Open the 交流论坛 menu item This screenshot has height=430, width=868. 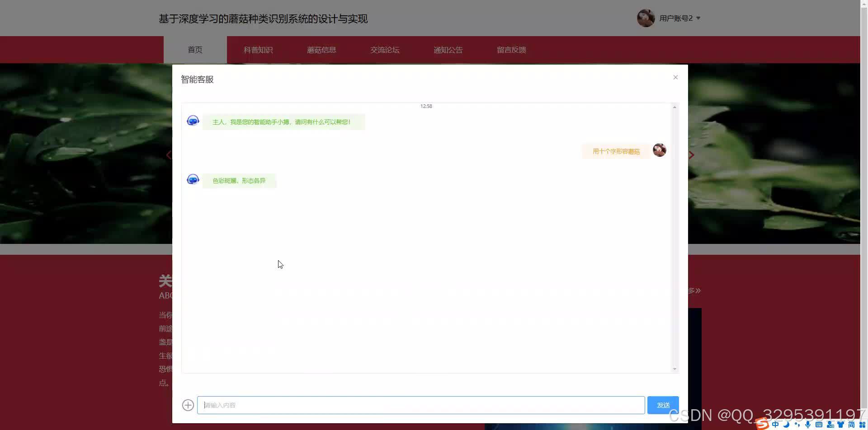[385, 50]
